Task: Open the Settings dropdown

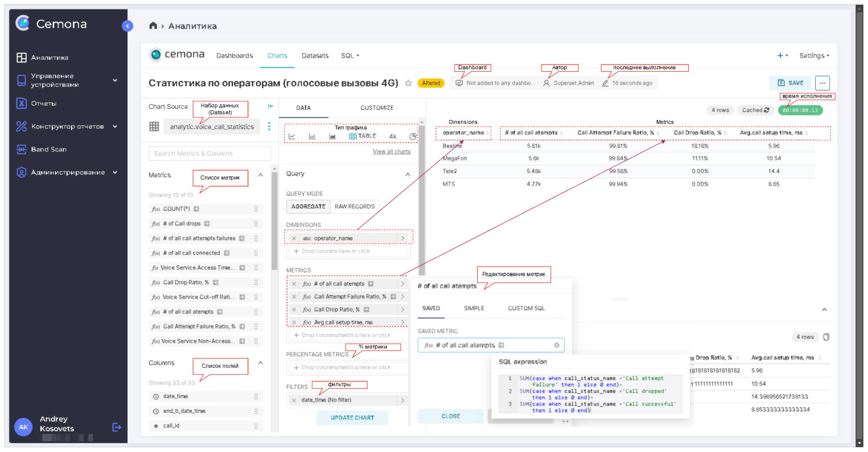Action: tap(814, 56)
